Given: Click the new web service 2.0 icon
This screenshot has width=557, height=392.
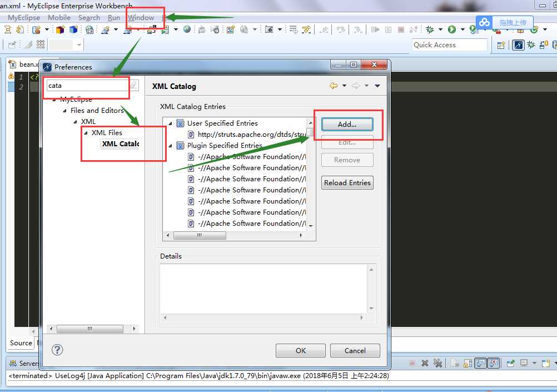Looking at the screenshot, I should click(x=89, y=30).
